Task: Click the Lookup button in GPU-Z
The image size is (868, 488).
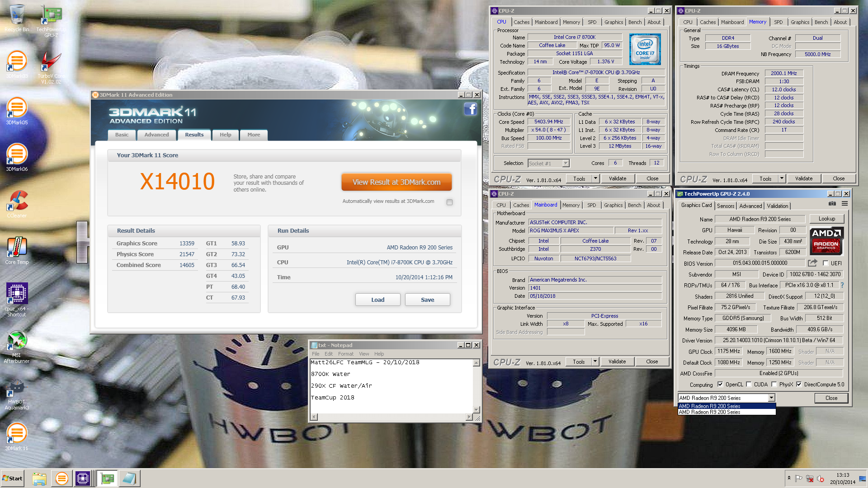Action: pyautogui.click(x=826, y=219)
